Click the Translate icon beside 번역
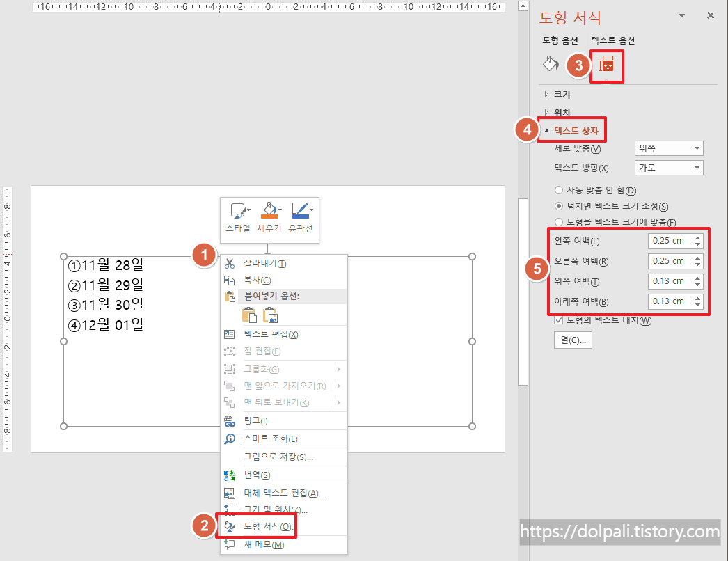 click(230, 475)
